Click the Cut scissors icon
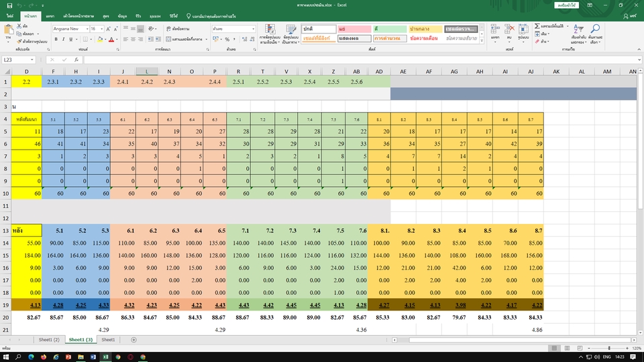The image size is (644, 362). [19, 26]
